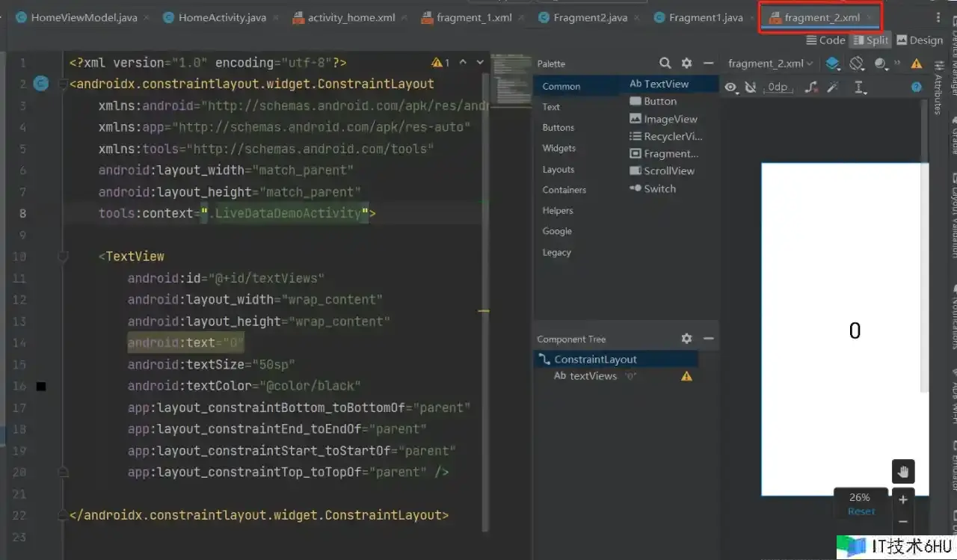Search the Palette with the magnifier icon

(665, 64)
